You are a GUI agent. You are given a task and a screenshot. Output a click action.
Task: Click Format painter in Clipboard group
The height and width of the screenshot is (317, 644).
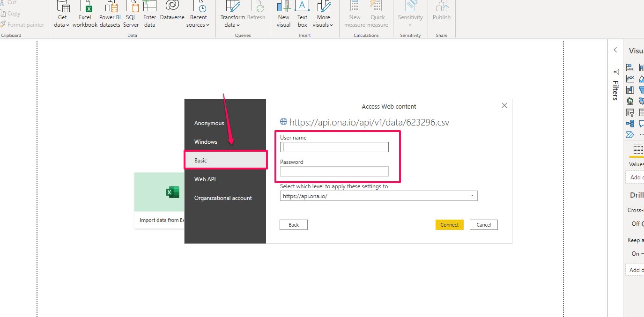[x=22, y=25]
